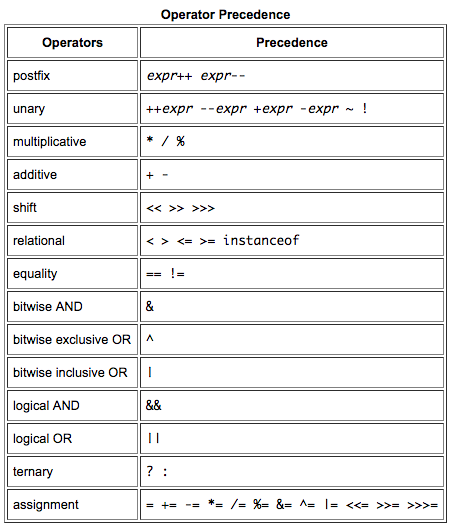
Task: Select the Precedence column header
Action: coord(292,43)
